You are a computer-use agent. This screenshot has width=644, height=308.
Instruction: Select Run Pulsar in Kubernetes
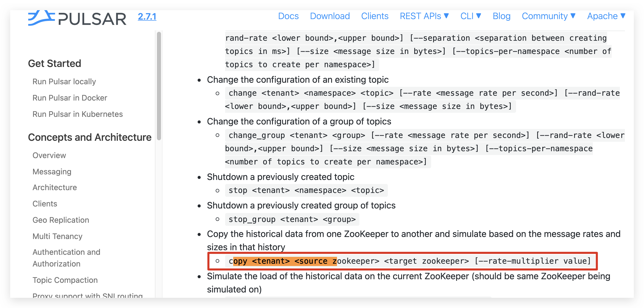78,114
